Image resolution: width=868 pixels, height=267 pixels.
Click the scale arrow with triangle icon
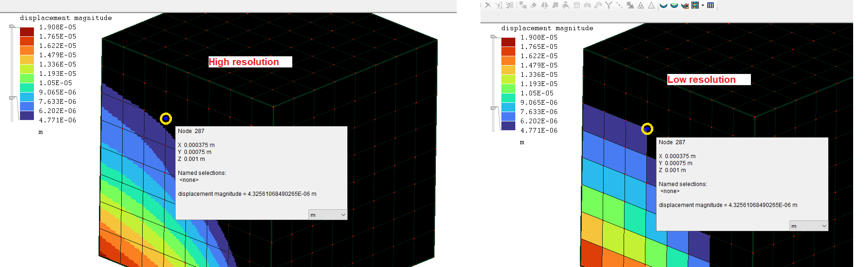tap(630, 5)
